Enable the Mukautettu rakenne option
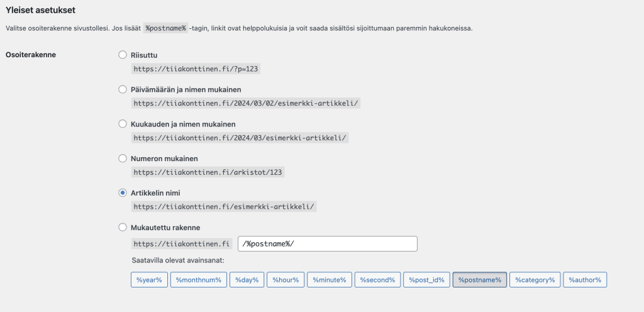The image size is (644, 312). 123,227
